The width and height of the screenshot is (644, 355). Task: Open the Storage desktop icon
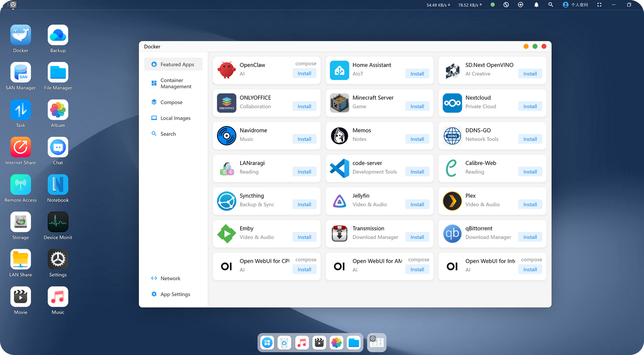click(21, 222)
